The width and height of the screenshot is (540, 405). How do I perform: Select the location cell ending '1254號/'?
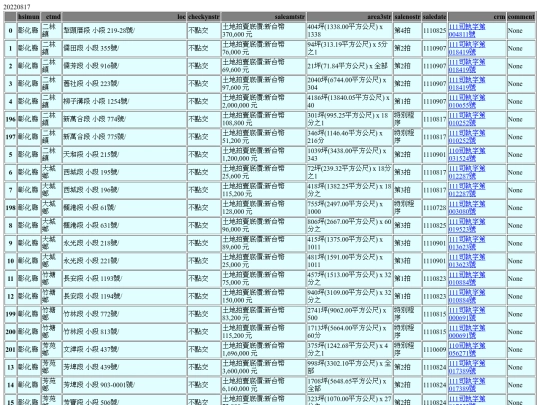click(x=124, y=102)
